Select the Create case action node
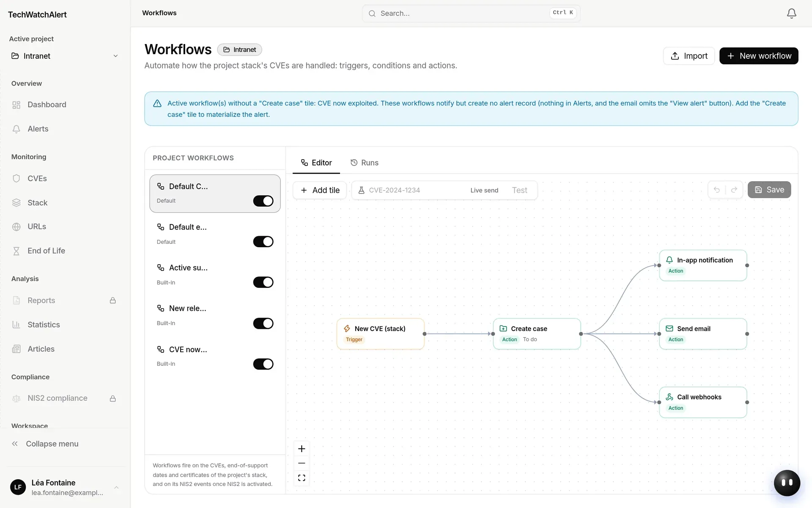The height and width of the screenshot is (508, 812). (x=537, y=334)
